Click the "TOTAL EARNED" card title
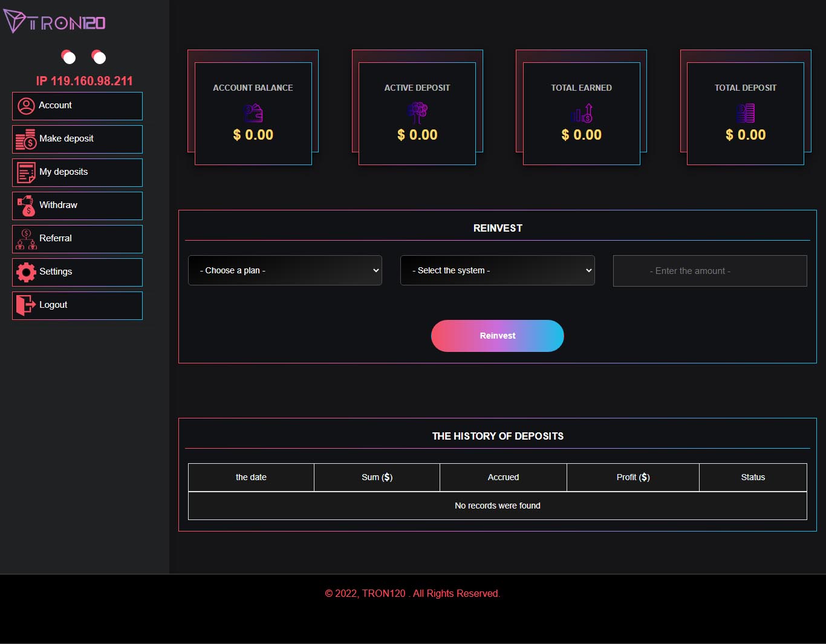 tap(582, 88)
